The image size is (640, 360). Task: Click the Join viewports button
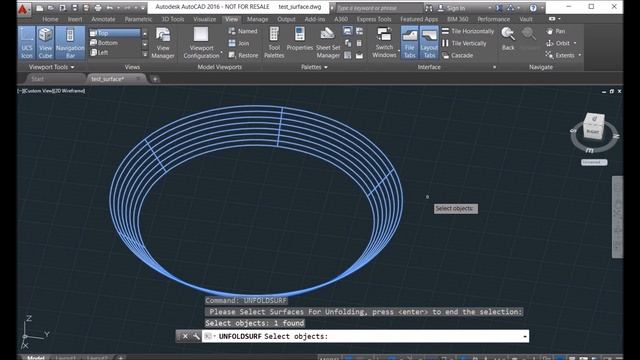(239, 43)
